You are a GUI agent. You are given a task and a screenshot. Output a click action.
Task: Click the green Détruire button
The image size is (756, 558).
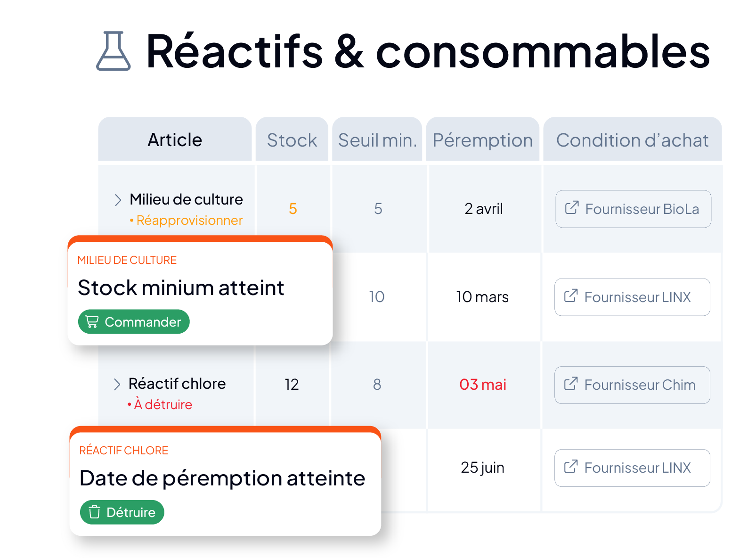click(122, 512)
